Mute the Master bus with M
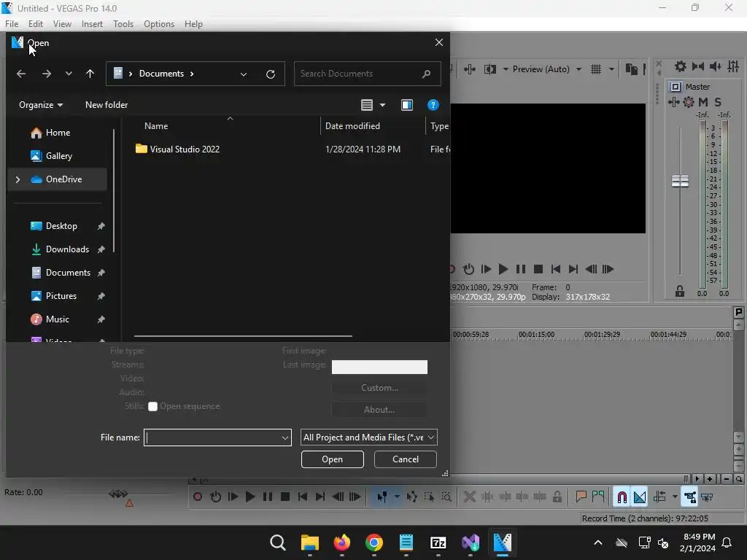This screenshot has height=560, width=747. point(703,101)
